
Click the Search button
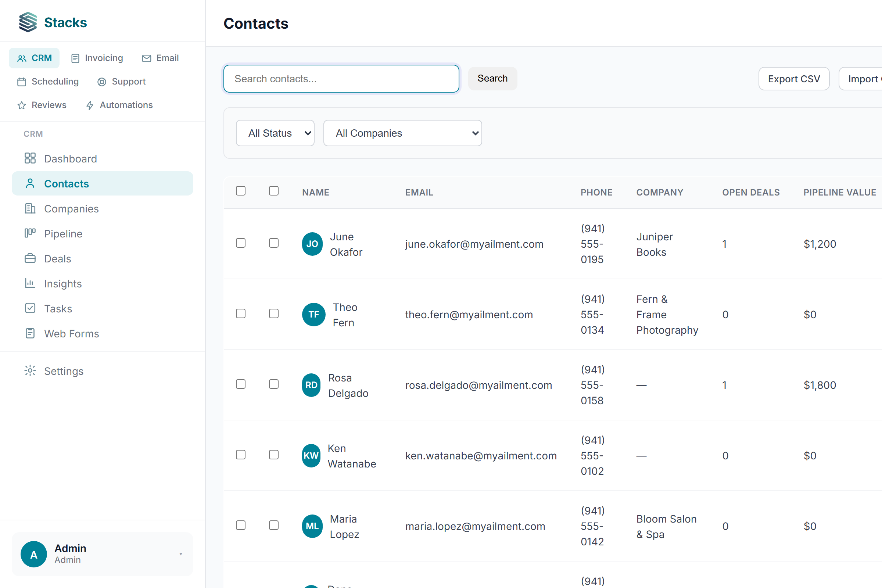[492, 78]
